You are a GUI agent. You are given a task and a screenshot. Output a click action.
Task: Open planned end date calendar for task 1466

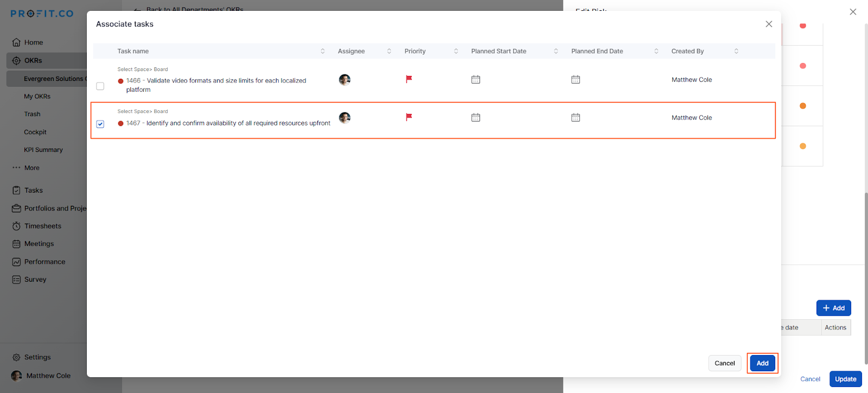[x=576, y=79]
